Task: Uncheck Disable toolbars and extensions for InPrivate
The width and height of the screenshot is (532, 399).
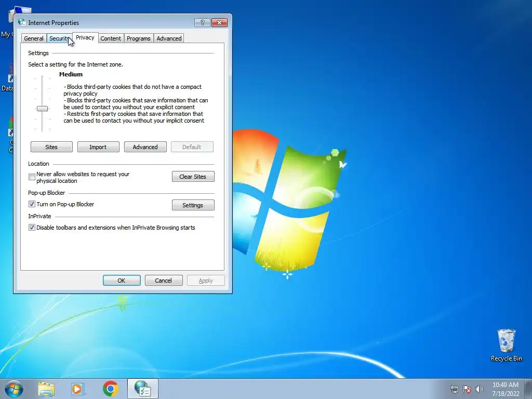Action: (32, 228)
